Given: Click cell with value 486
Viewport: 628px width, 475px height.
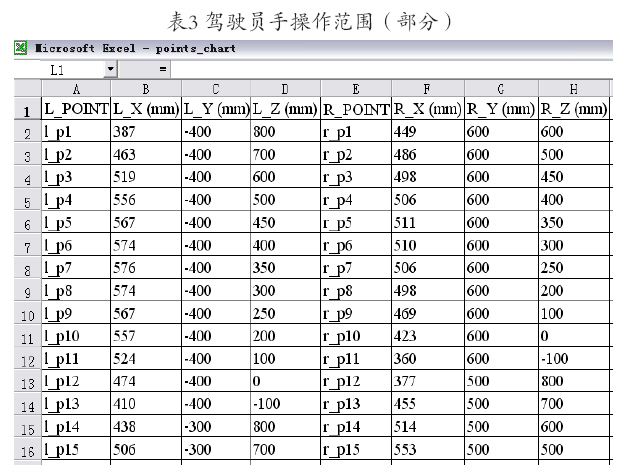Looking at the screenshot, I should pyautogui.click(x=428, y=154).
